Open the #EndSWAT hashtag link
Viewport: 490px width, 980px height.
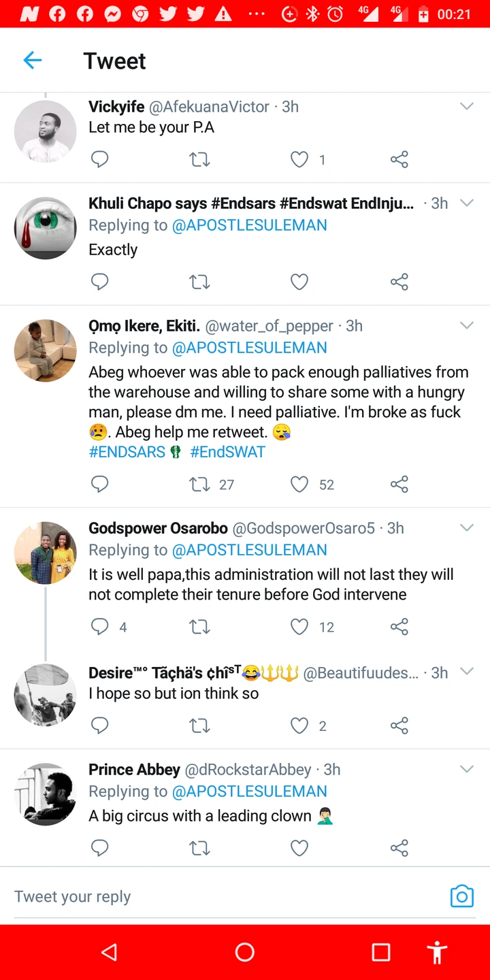(x=228, y=452)
